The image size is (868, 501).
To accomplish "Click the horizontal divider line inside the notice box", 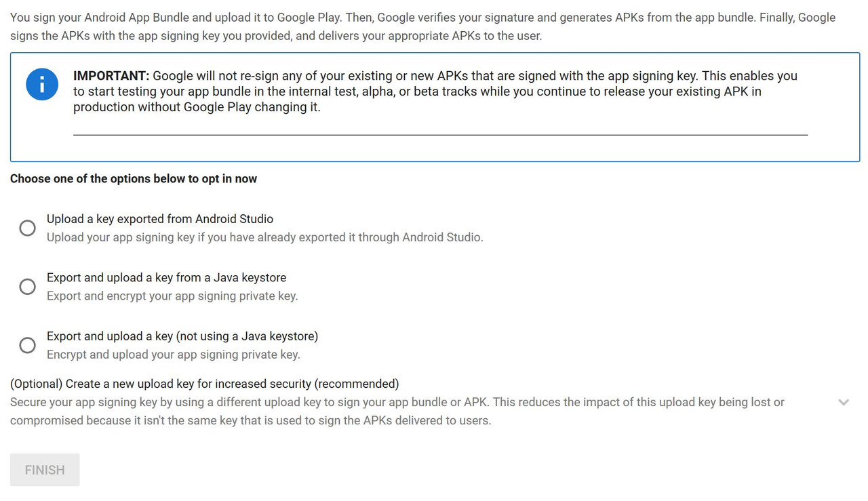I will (440, 135).
